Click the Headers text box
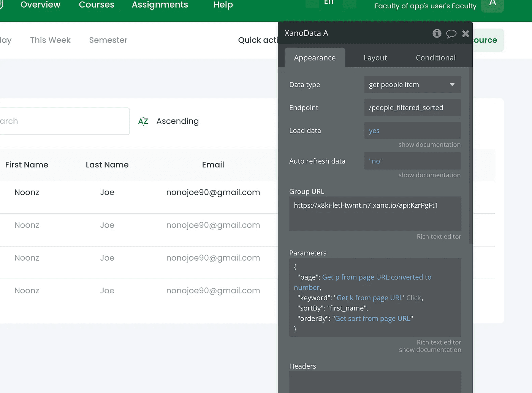Image resolution: width=532 pixels, height=393 pixels. pos(375,382)
